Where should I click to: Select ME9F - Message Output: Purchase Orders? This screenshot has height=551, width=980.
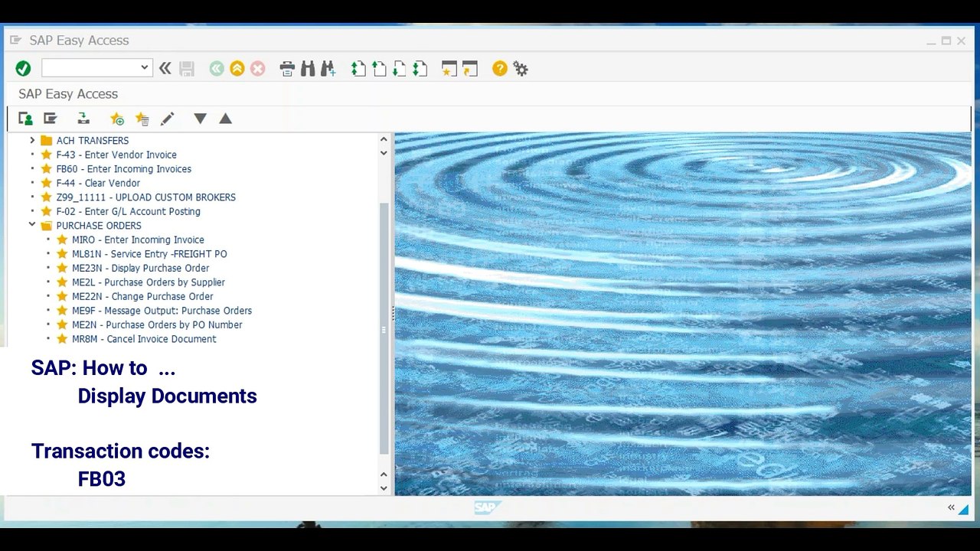162,311
